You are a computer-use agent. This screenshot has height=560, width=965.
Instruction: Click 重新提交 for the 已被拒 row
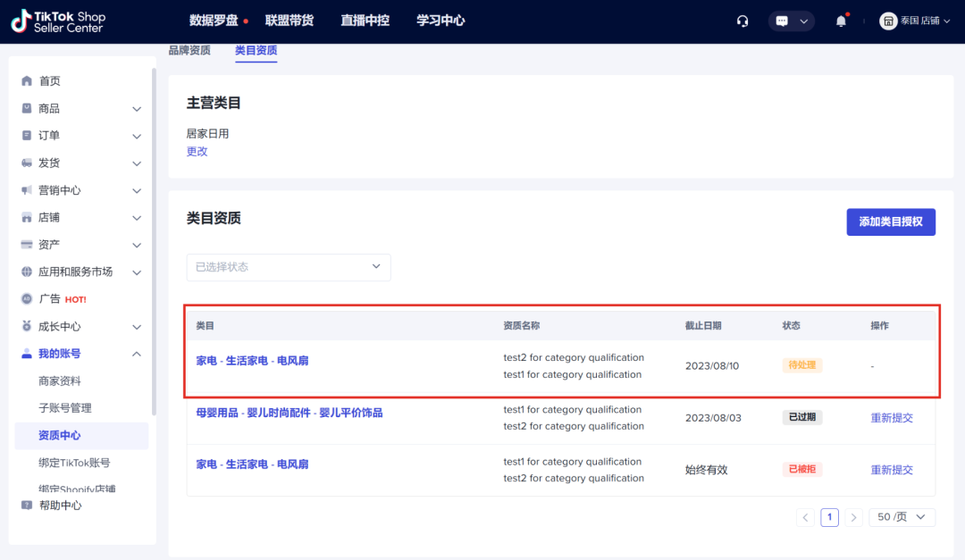click(x=891, y=470)
